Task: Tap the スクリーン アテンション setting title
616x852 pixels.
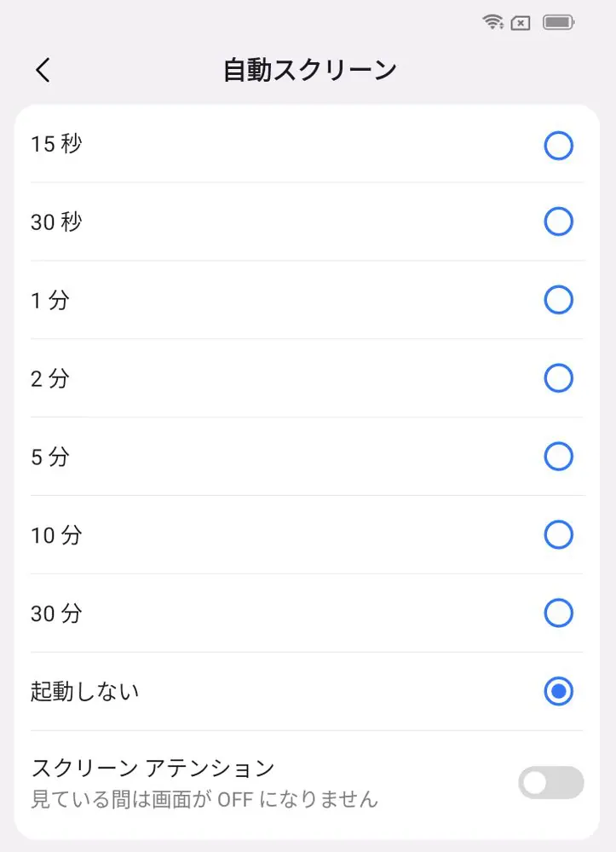Action: click(153, 768)
